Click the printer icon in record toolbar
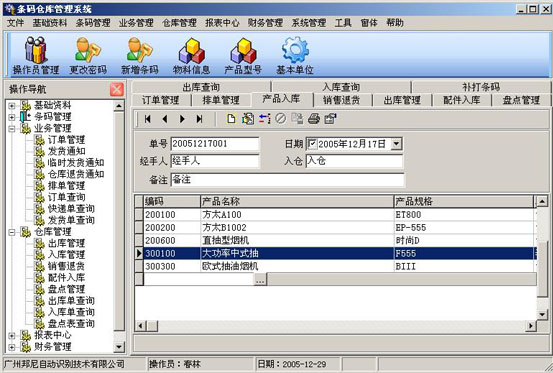Screen dimensions: 553x373 coord(314,119)
